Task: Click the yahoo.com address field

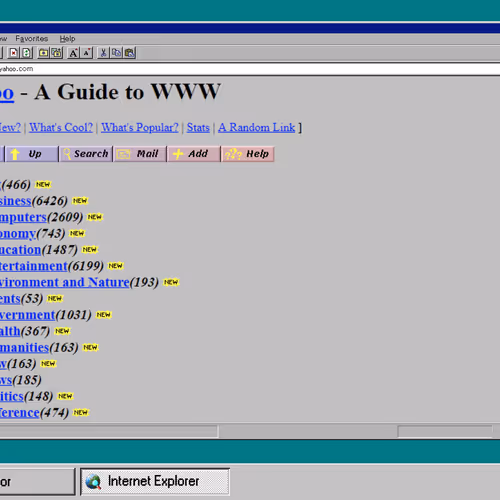Action: tap(250, 69)
